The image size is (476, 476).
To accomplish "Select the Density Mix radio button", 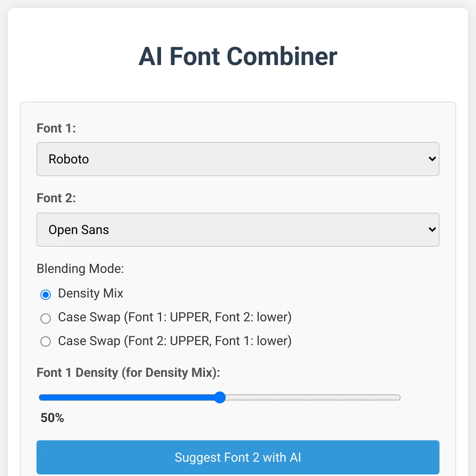I will (46, 294).
